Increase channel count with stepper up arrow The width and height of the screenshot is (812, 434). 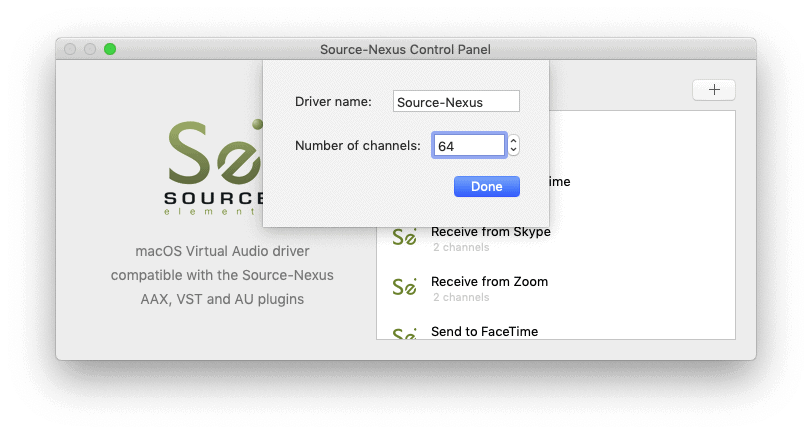coord(514,141)
